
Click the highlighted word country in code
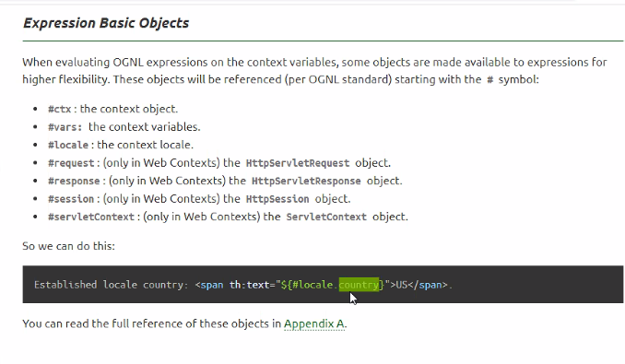tap(359, 285)
